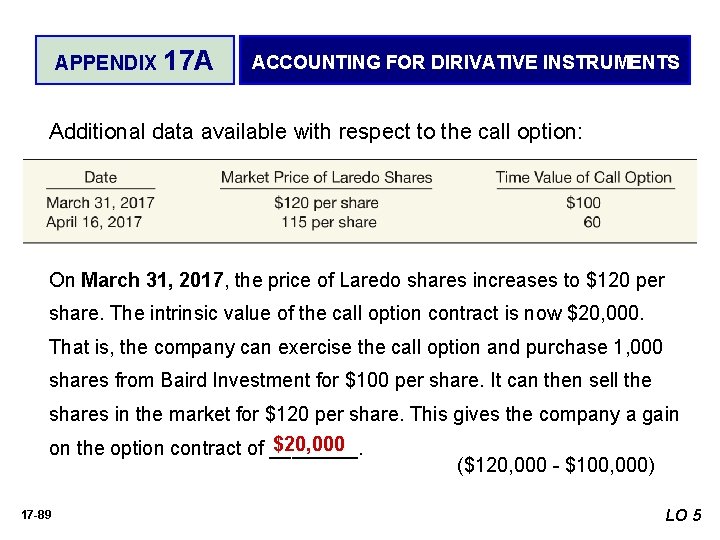Select the Date column header
Image resolution: width=720 pixels, height=540 pixels.
tap(101, 177)
